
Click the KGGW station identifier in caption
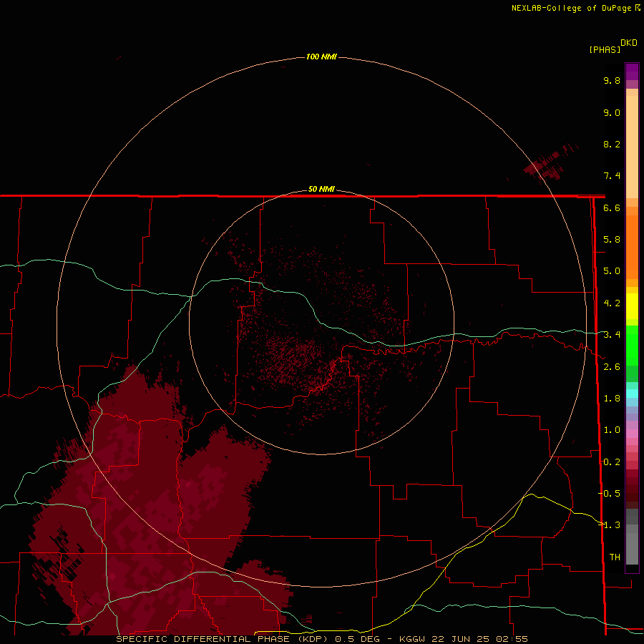pyautogui.click(x=412, y=639)
